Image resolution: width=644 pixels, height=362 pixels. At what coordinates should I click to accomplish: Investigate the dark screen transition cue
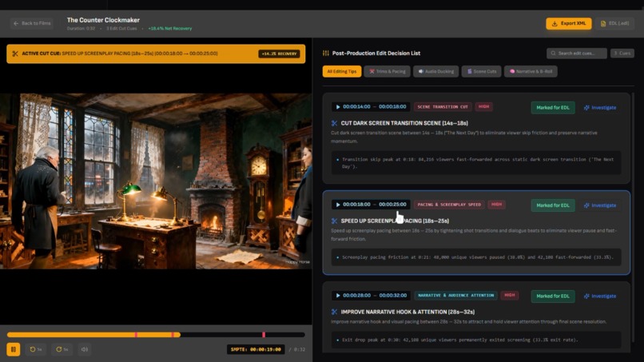pyautogui.click(x=600, y=108)
